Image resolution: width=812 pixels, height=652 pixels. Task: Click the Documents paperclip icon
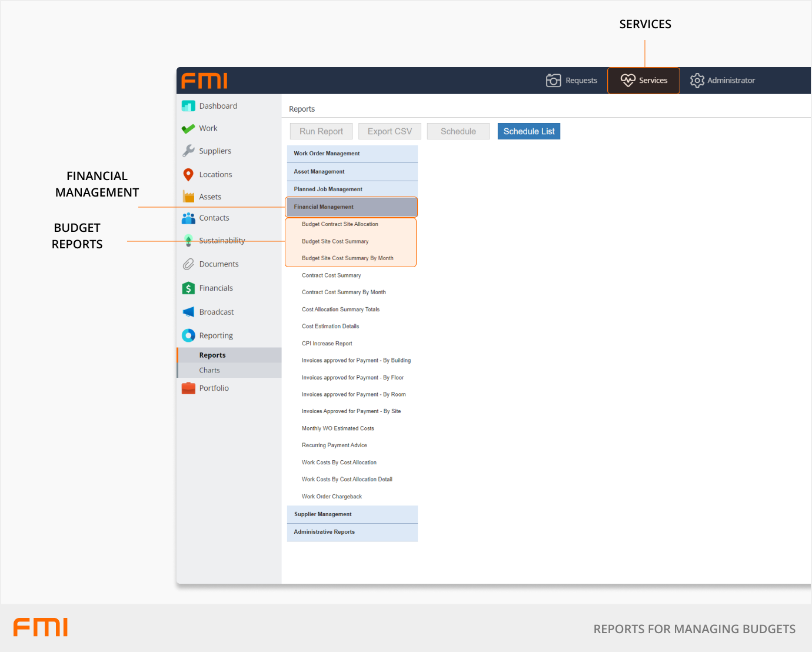188,264
